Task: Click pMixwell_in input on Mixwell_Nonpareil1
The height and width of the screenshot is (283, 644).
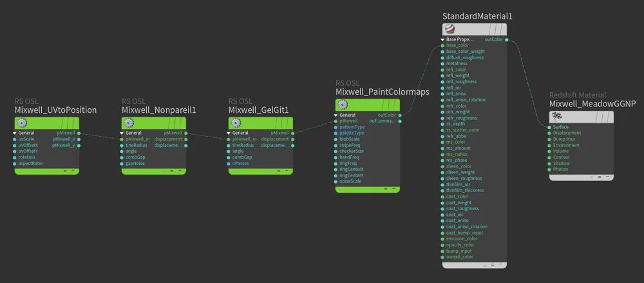Action: tap(122, 139)
